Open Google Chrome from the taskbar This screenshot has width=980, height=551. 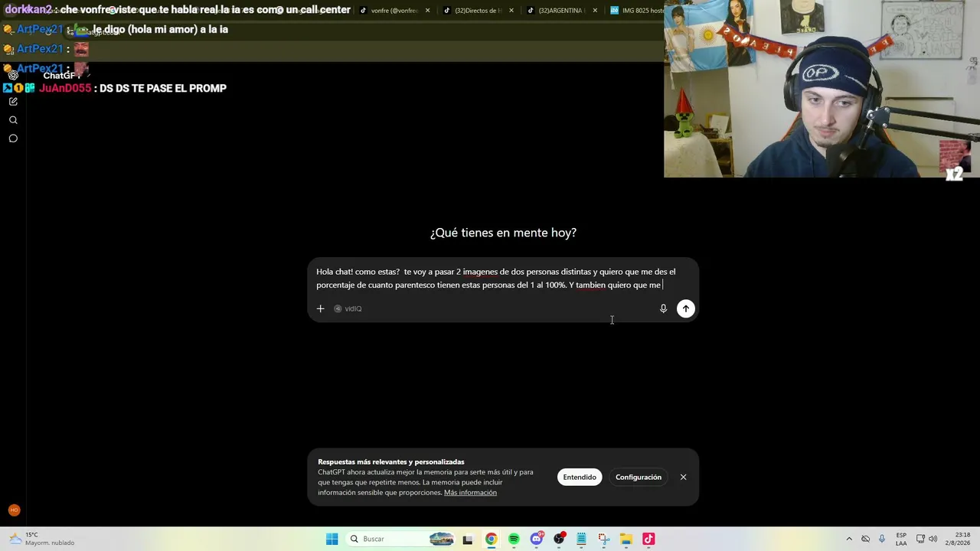point(491,539)
